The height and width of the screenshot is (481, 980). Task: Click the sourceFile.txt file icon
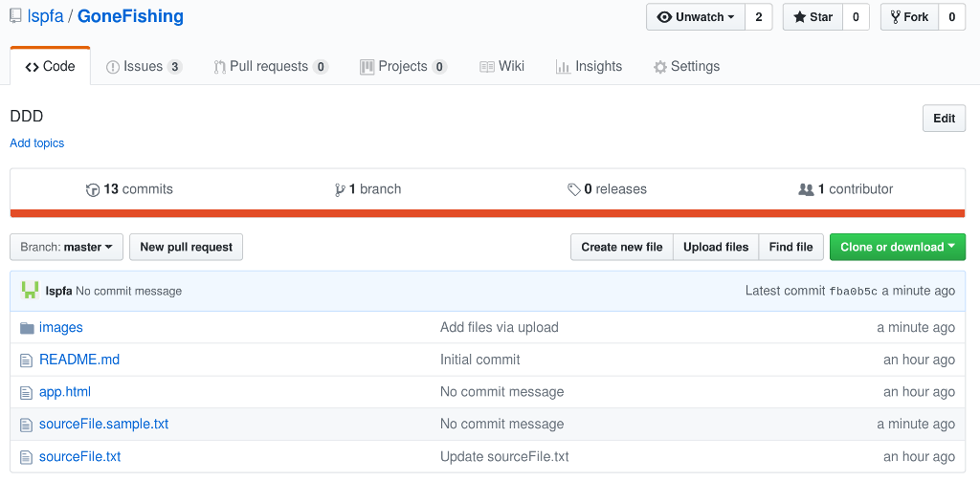coord(26,457)
